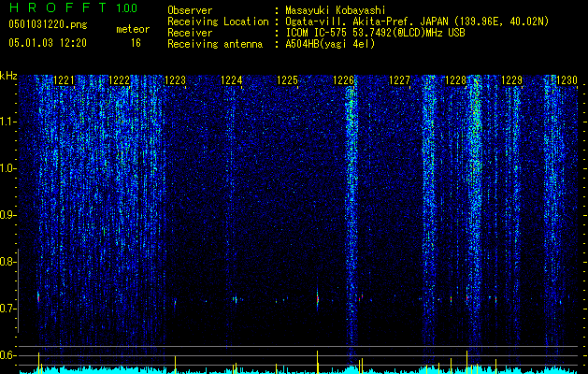This screenshot has height=374, width=588.
Task: Click the 0.9 kHz axis label
Action: click(7, 215)
